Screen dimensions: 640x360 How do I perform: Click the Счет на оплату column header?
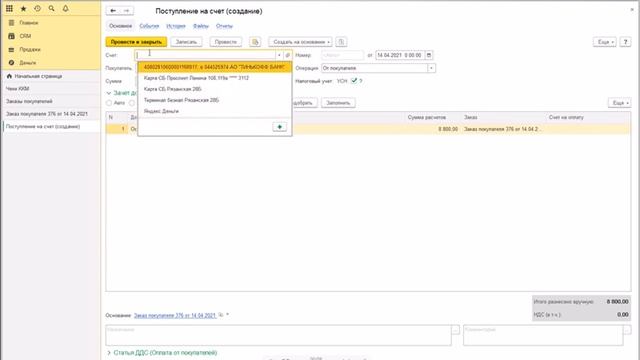click(566, 117)
